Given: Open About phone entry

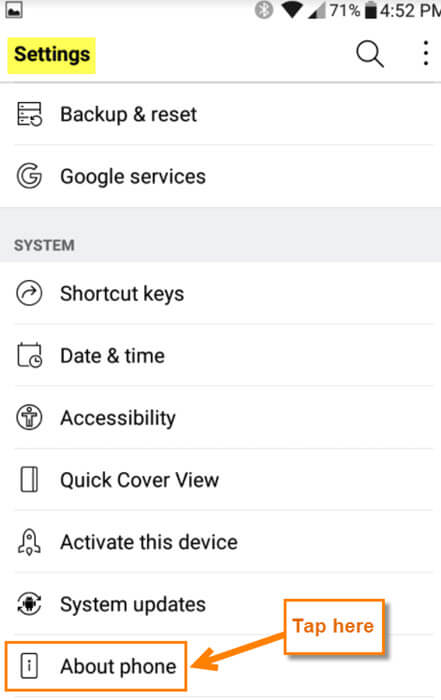Looking at the screenshot, I should click(96, 666).
